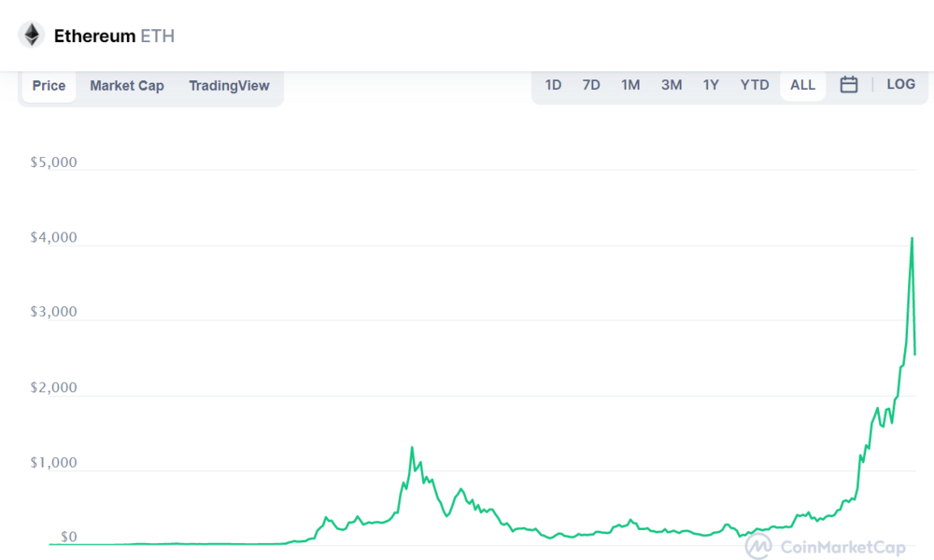Click the Ethereum ETH title text

[114, 35]
